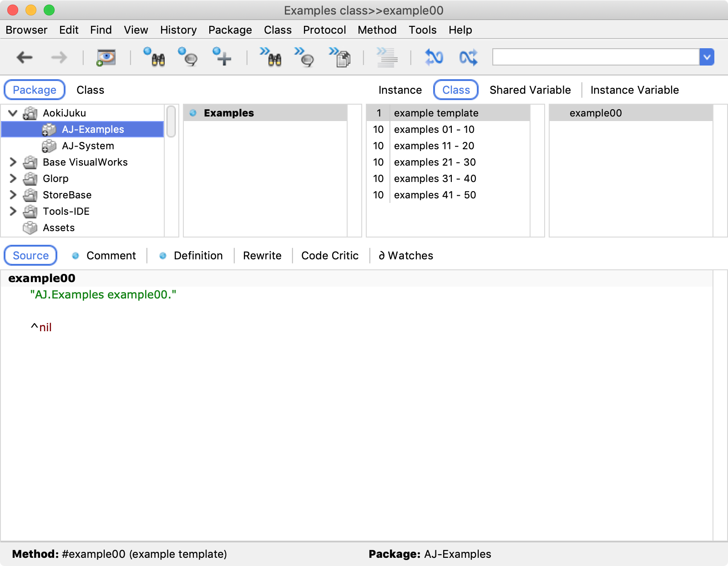Open the Find menu
This screenshot has width=728, height=566.
[101, 30]
